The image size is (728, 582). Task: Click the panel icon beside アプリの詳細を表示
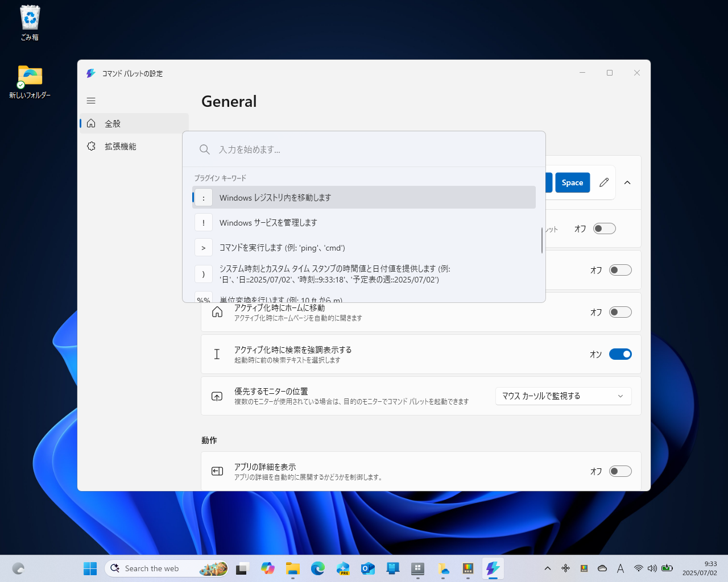217,471
